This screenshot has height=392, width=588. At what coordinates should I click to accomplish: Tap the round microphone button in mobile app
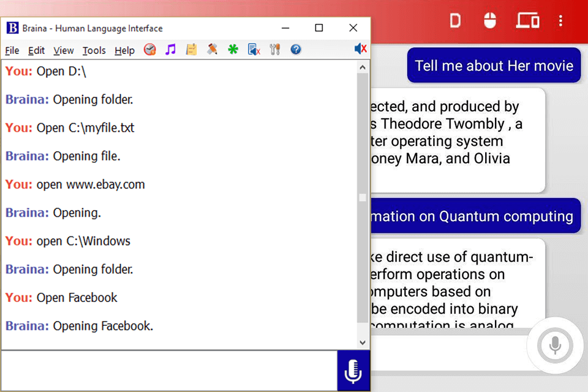pos(555,345)
